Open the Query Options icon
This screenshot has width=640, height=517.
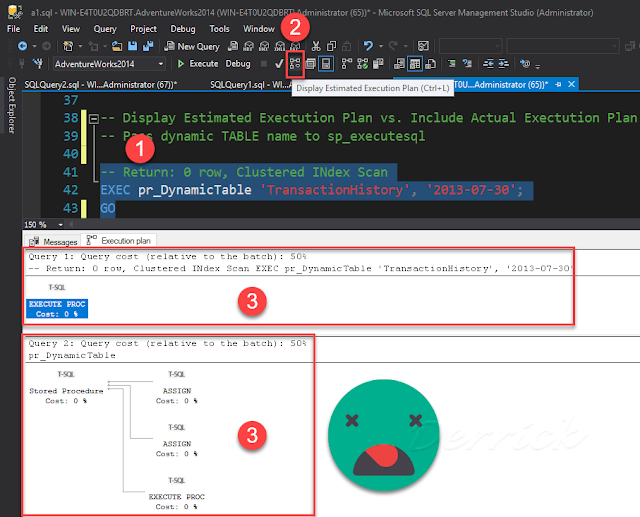[x=310, y=64]
